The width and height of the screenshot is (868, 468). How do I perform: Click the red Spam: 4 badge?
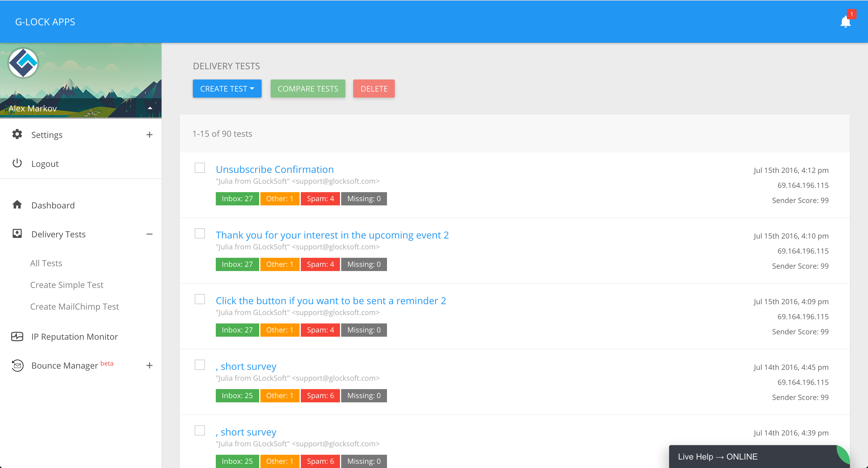320,199
